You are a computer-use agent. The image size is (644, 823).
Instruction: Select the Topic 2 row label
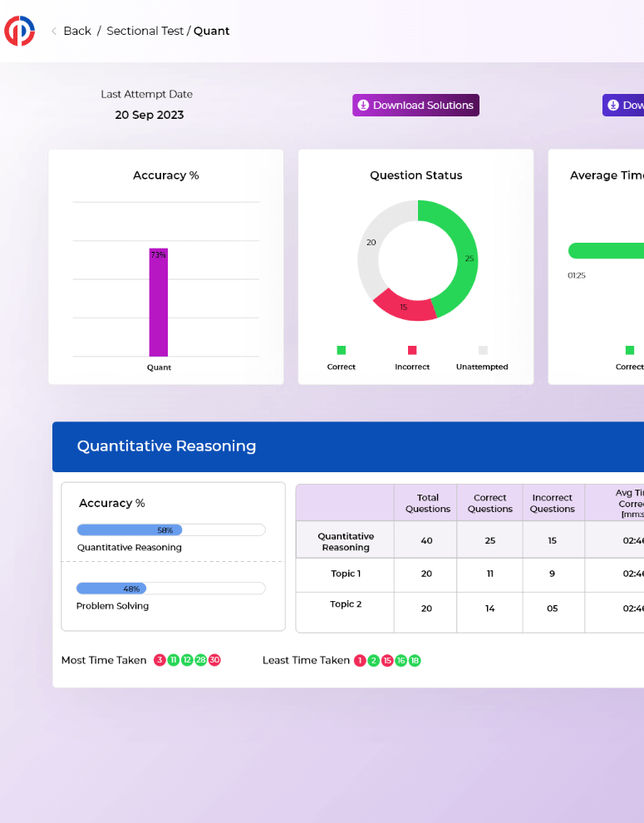(x=346, y=604)
